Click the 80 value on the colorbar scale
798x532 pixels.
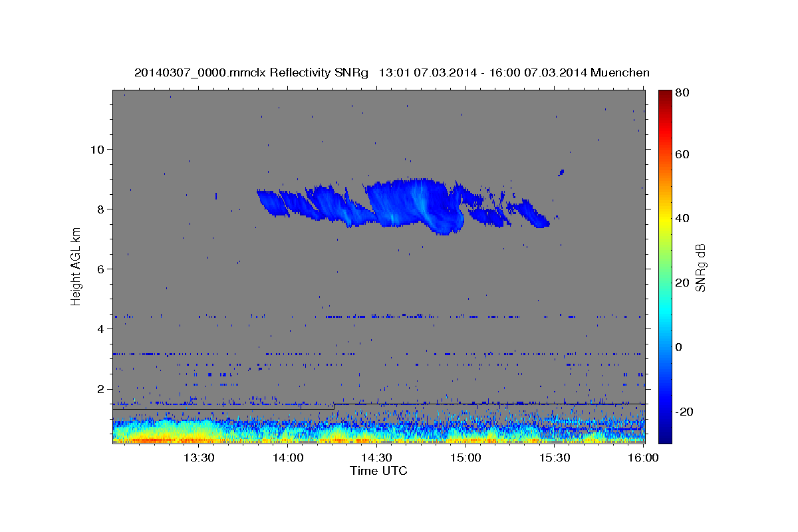pyautogui.click(x=682, y=92)
